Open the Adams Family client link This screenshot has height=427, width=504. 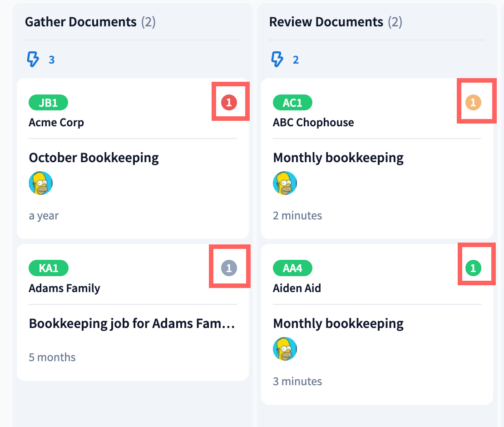(x=64, y=288)
